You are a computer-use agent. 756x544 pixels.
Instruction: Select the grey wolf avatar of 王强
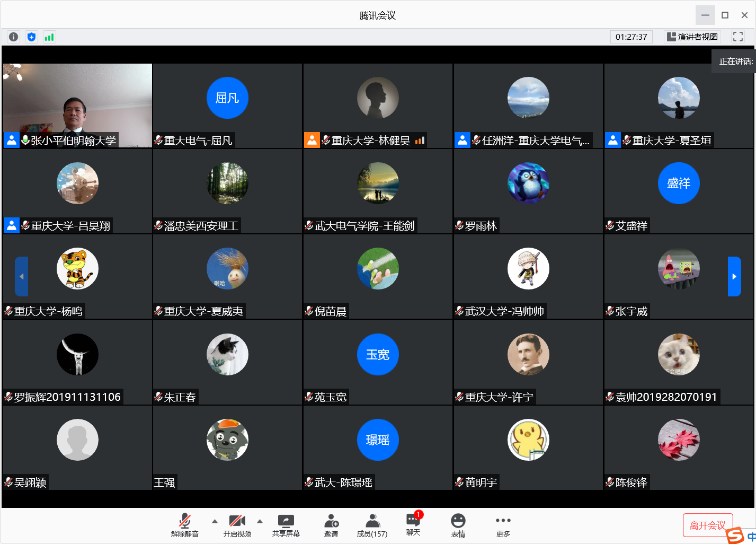(227, 440)
